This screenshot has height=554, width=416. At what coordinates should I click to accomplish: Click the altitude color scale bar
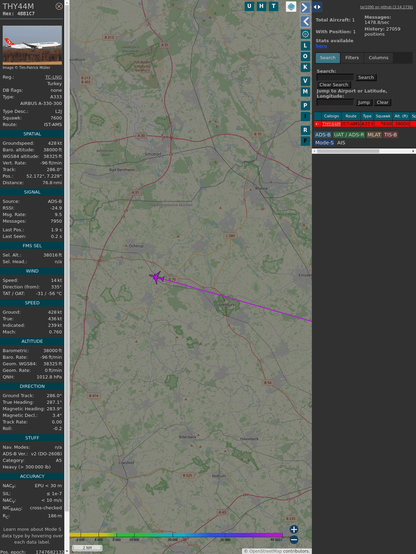click(176, 535)
